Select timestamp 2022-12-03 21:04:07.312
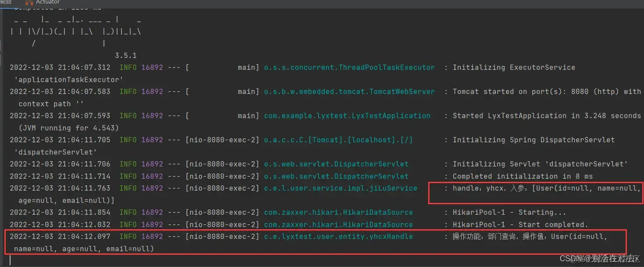The height and width of the screenshot is (267, 644). tap(60, 68)
